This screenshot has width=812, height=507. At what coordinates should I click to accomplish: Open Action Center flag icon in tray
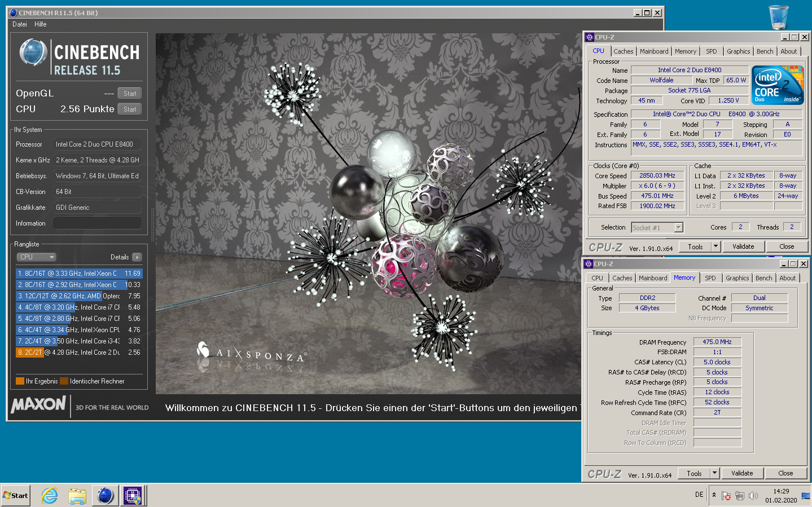click(x=726, y=496)
